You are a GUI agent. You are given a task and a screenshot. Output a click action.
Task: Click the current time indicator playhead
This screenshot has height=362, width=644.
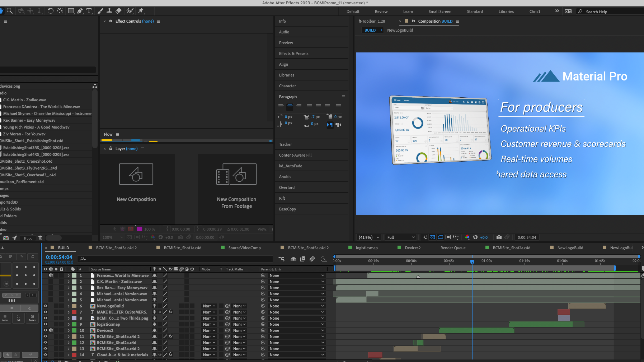point(472,261)
